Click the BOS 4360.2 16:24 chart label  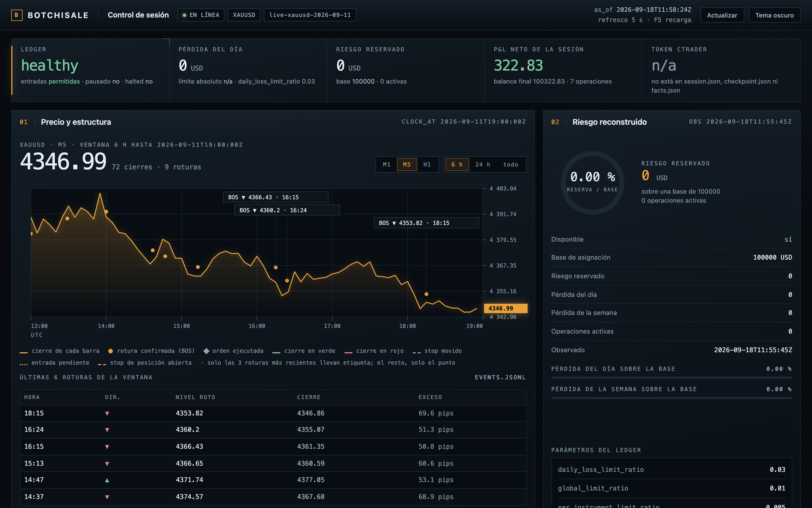pyautogui.click(x=287, y=210)
